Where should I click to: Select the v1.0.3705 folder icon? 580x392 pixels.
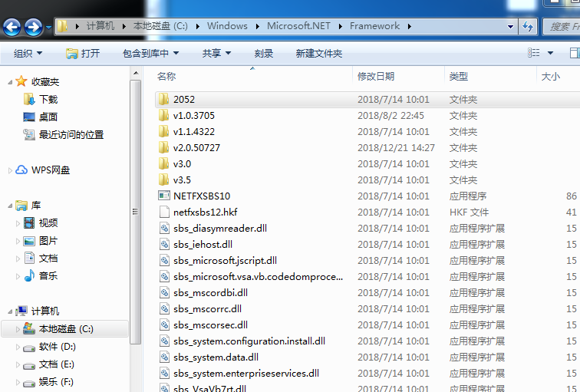[163, 115]
